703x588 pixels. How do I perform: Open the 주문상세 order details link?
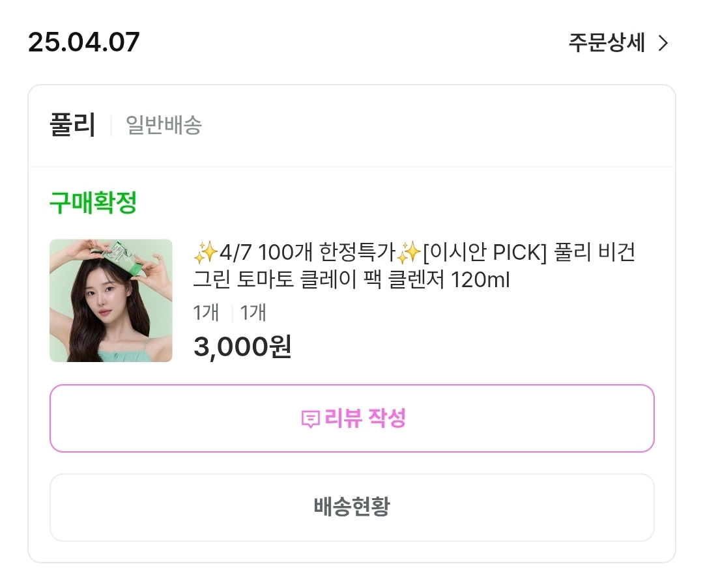(x=606, y=43)
